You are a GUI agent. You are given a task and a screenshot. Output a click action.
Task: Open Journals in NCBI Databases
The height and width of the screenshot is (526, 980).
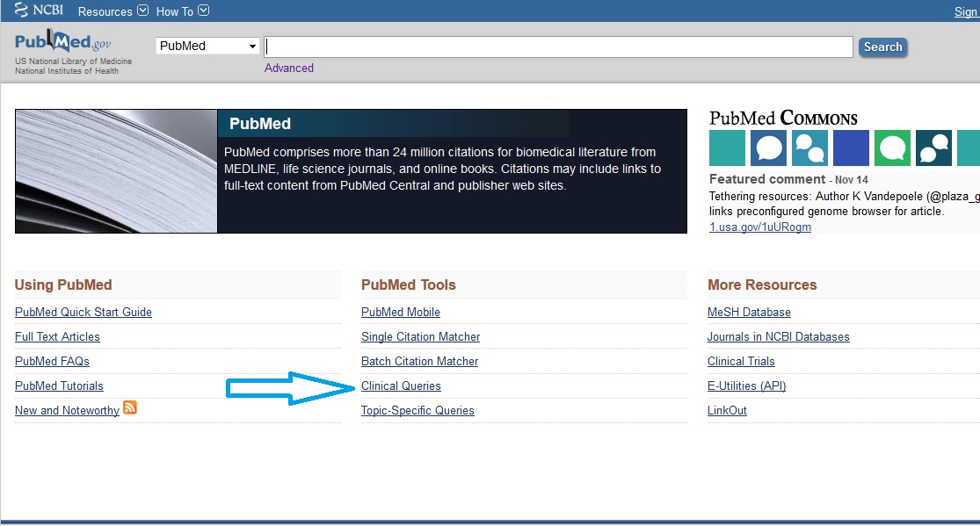click(778, 336)
